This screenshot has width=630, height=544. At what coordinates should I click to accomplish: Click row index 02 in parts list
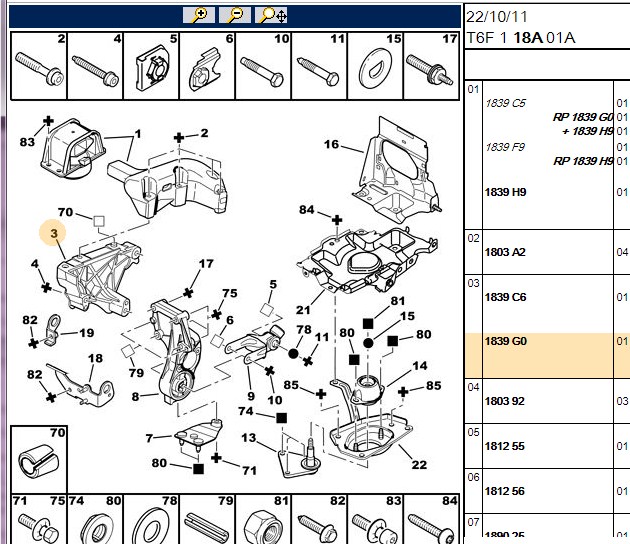(x=473, y=238)
